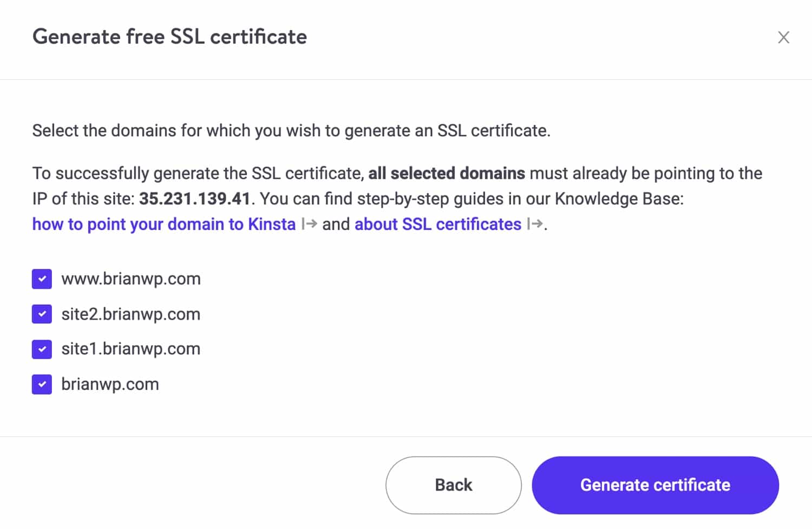Image resolution: width=812 pixels, height=529 pixels.
Task: Click the Generate free SSL certificate title
Action: point(170,37)
